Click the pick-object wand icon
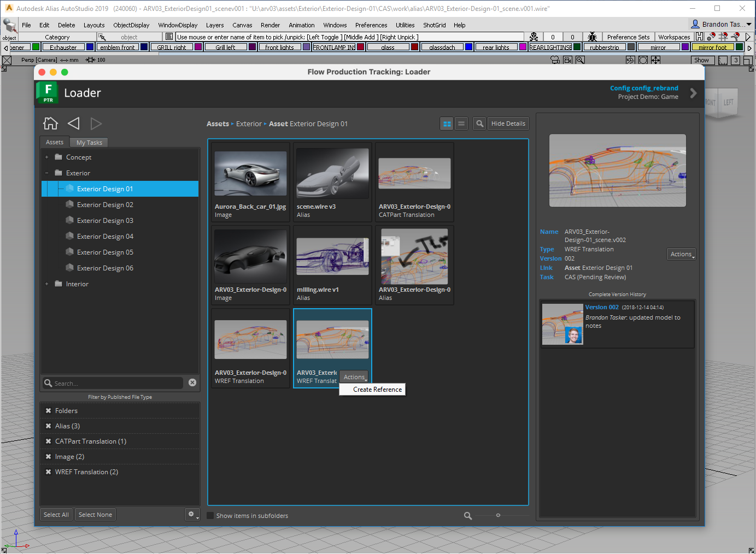756x554 pixels. click(x=102, y=37)
